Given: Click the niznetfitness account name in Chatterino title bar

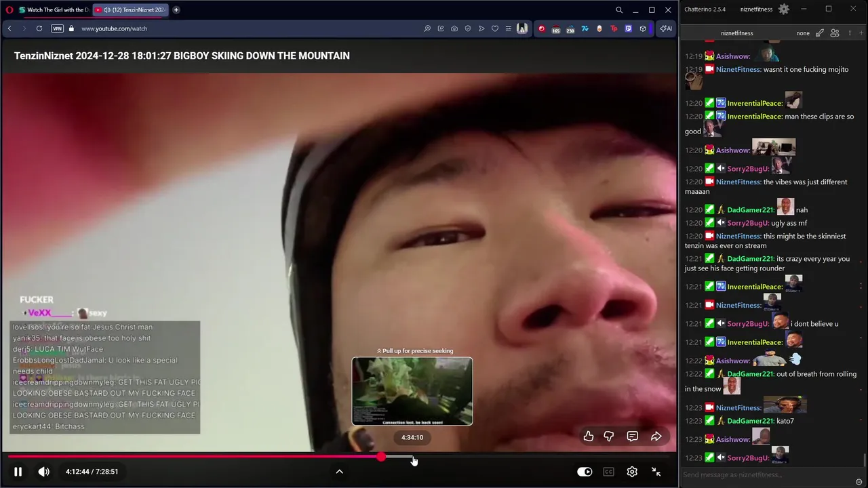Looking at the screenshot, I should tap(756, 9).
